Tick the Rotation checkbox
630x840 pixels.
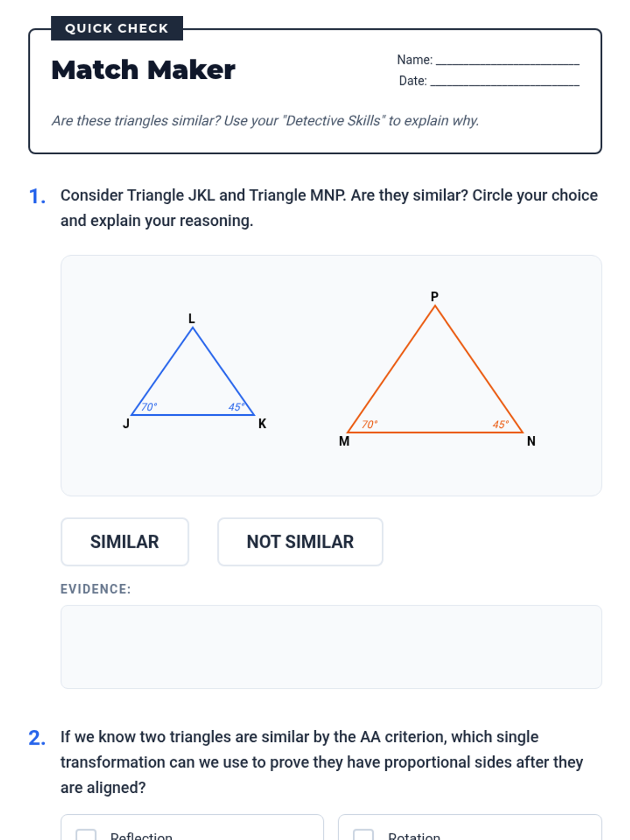click(363, 835)
